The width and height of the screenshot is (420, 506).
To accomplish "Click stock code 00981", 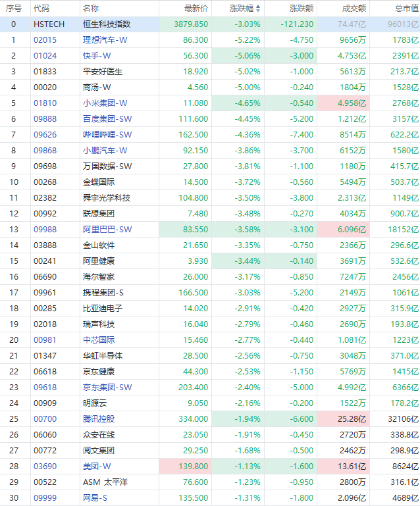I will click(x=45, y=340).
